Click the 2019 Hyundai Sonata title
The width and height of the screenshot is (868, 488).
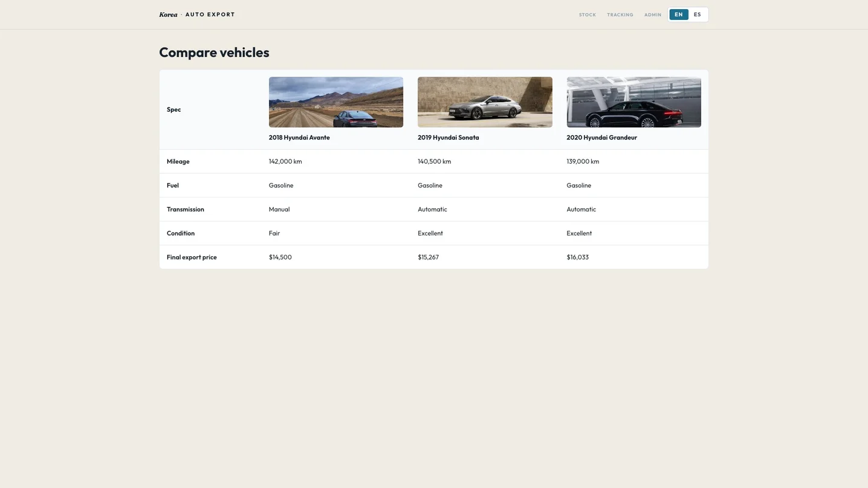tap(449, 138)
